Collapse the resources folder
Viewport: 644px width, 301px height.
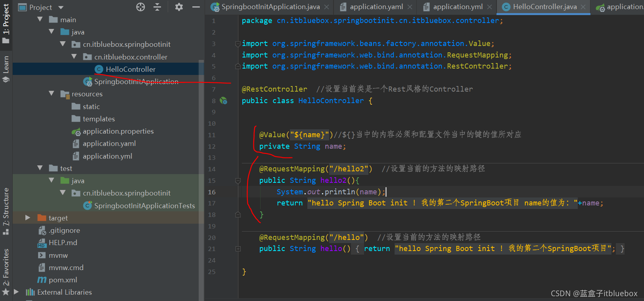pyautogui.click(x=52, y=94)
